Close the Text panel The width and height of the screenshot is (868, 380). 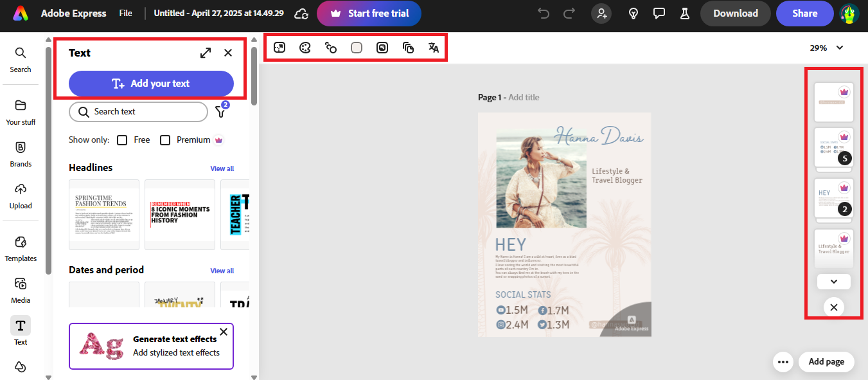tap(228, 53)
